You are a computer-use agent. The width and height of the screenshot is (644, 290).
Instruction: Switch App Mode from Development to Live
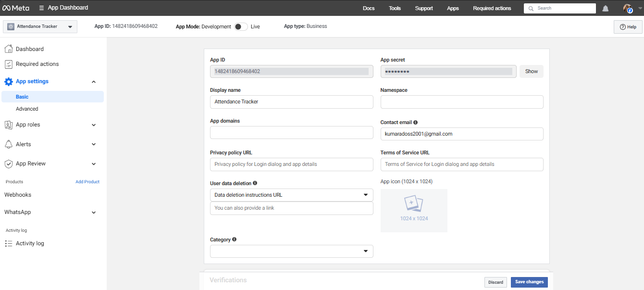tap(240, 26)
